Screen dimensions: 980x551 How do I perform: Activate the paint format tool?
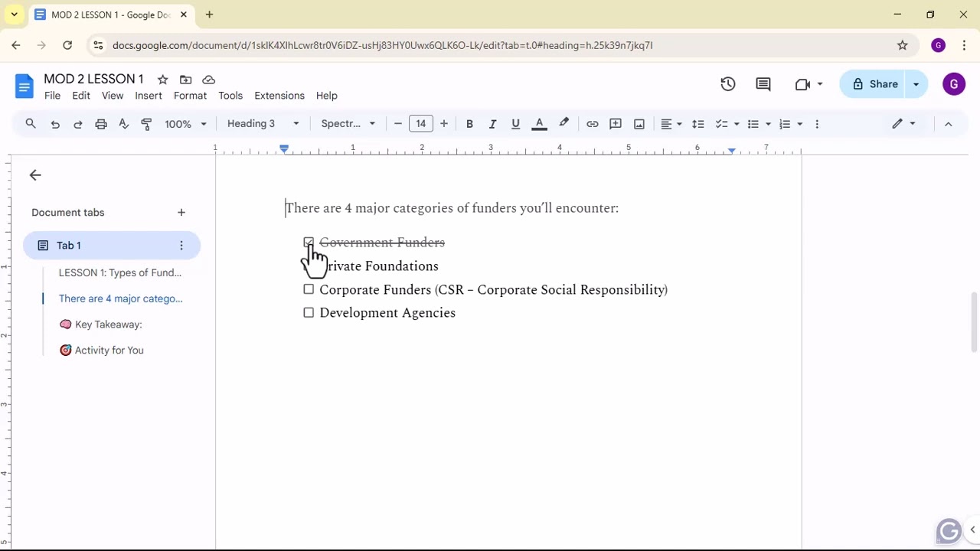(x=146, y=124)
